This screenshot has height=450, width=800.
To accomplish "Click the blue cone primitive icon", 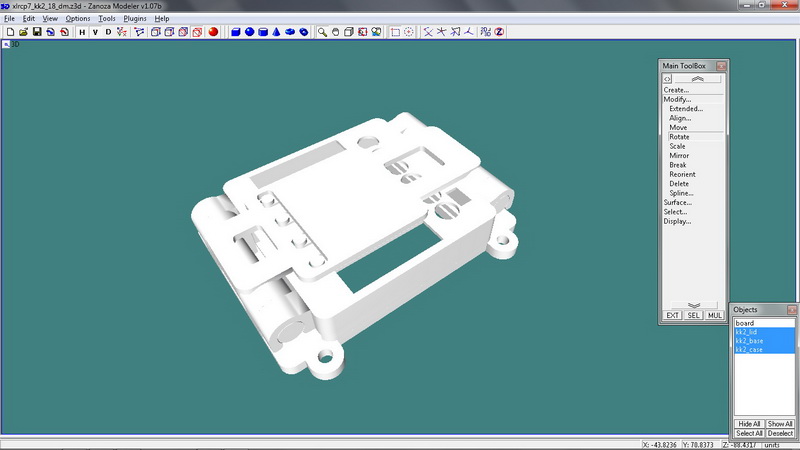I will tap(275, 32).
